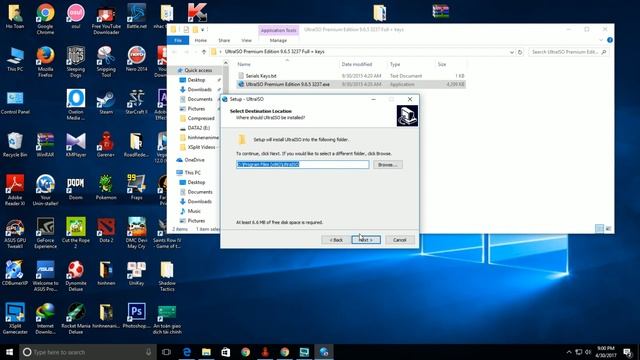The image size is (640, 360).
Task: Select This PC in the navigation pane
Action: coord(192,173)
